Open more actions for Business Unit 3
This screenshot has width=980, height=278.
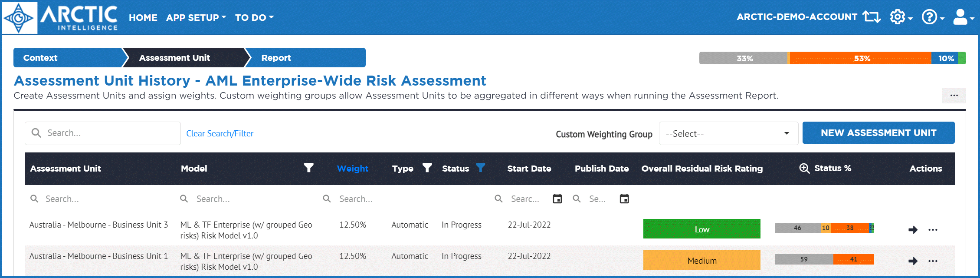tap(933, 230)
